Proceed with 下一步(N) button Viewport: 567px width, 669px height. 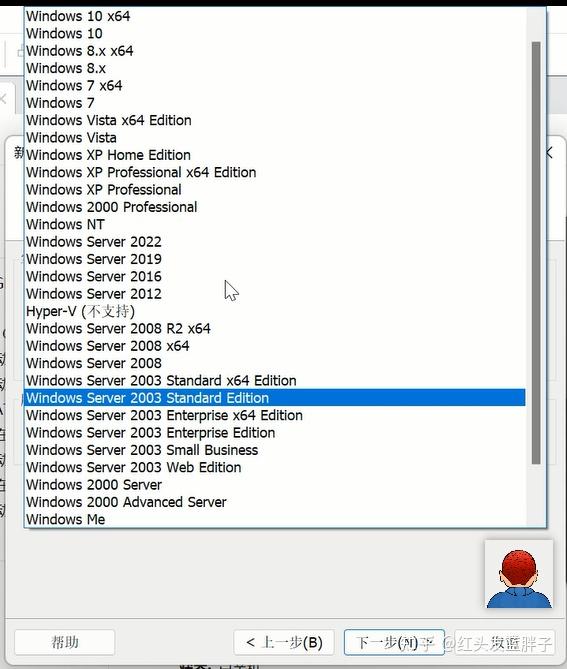pyautogui.click(x=394, y=642)
